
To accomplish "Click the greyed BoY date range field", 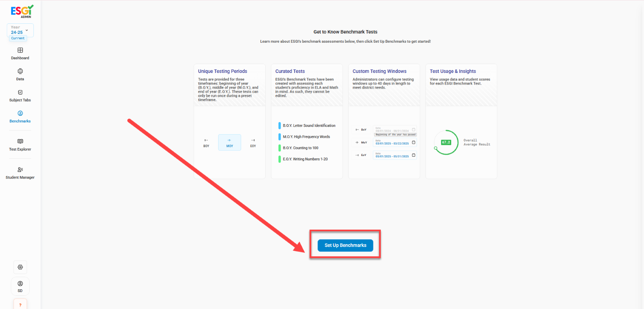I will click(x=394, y=130).
